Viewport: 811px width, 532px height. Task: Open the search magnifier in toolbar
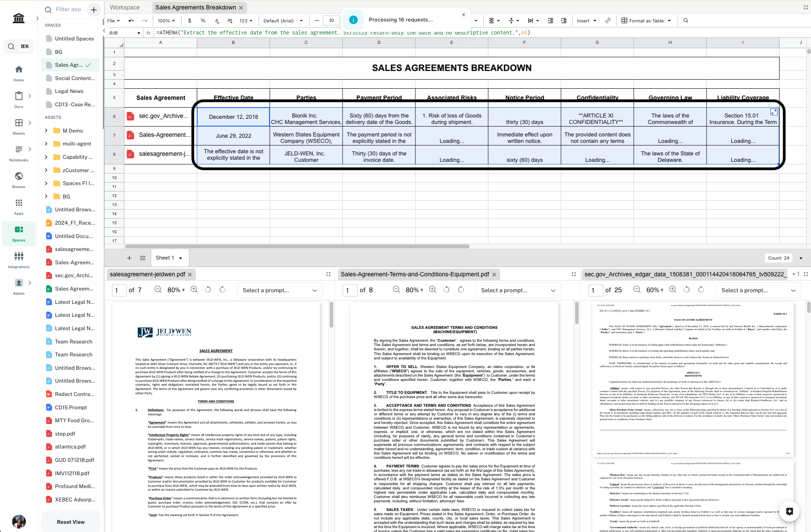(686, 21)
